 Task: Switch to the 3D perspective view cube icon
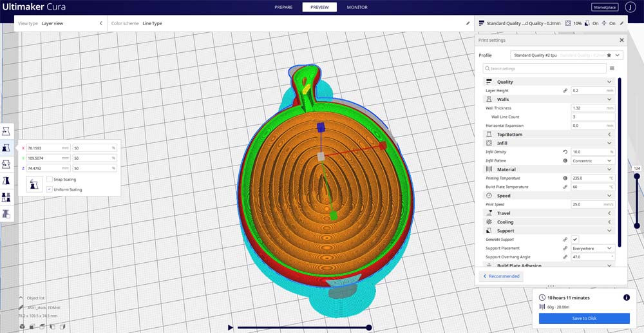click(22, 327)
